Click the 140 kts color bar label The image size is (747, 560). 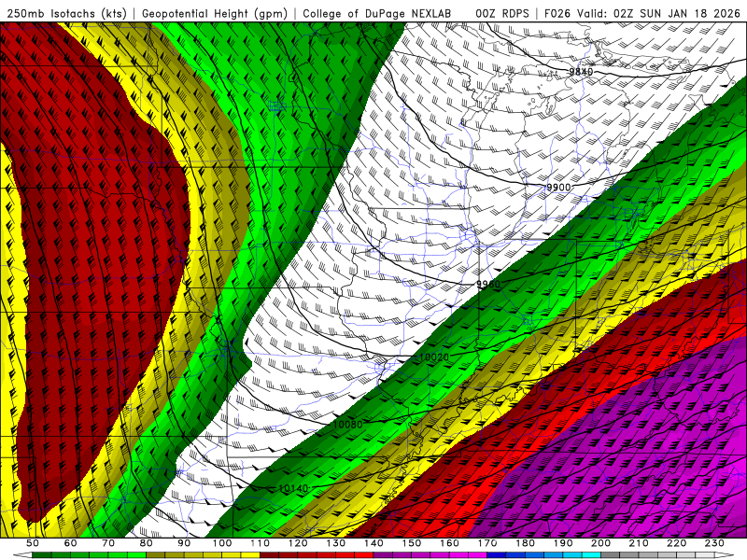[x=373, y=543]
